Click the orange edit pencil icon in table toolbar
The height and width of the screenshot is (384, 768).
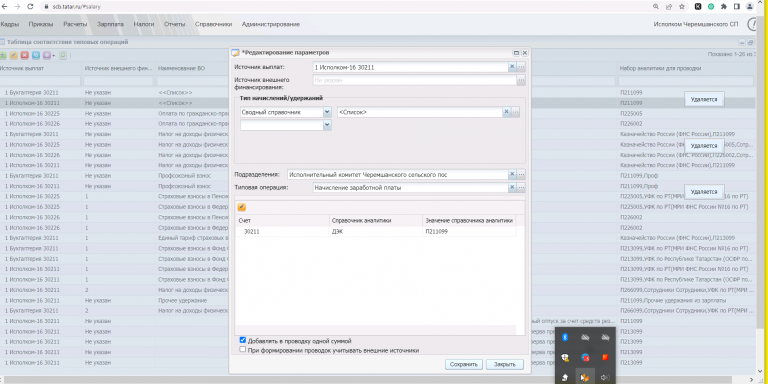coord(14,55)
